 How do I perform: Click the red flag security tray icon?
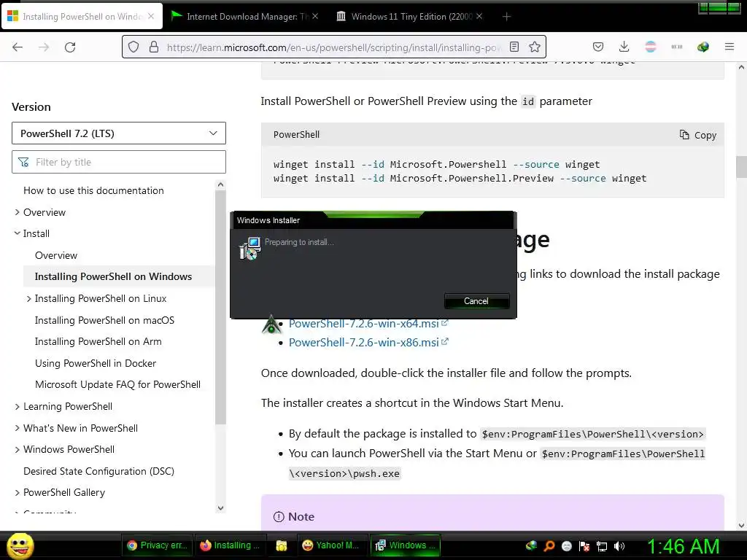tap(584, 545)
